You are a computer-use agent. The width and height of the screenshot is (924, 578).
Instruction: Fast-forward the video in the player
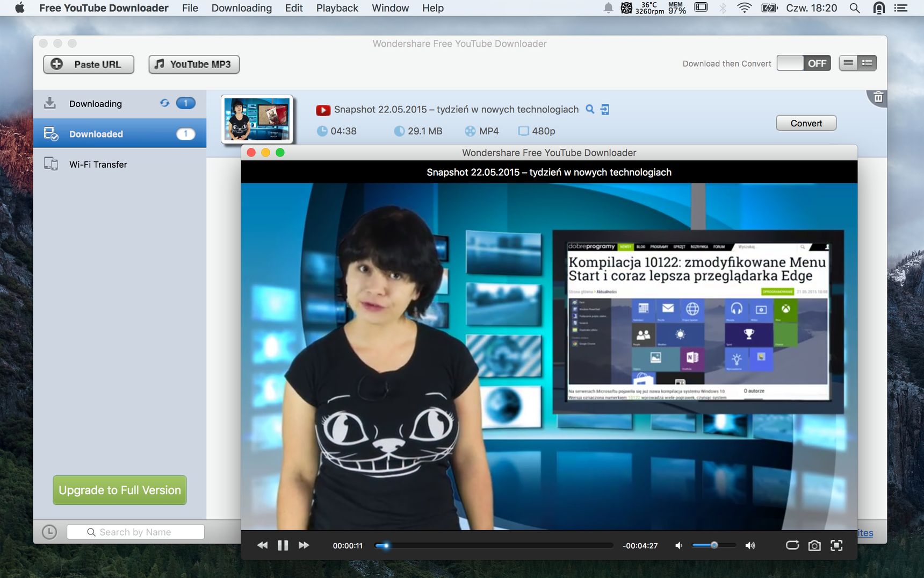pos(304,545)
